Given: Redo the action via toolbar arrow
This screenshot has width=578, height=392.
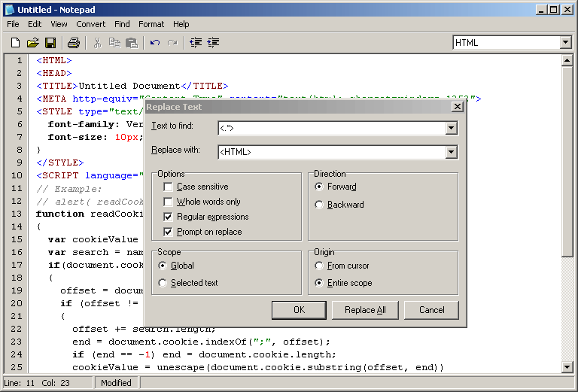Looking at the screenshot, I should tap(172, 43).
